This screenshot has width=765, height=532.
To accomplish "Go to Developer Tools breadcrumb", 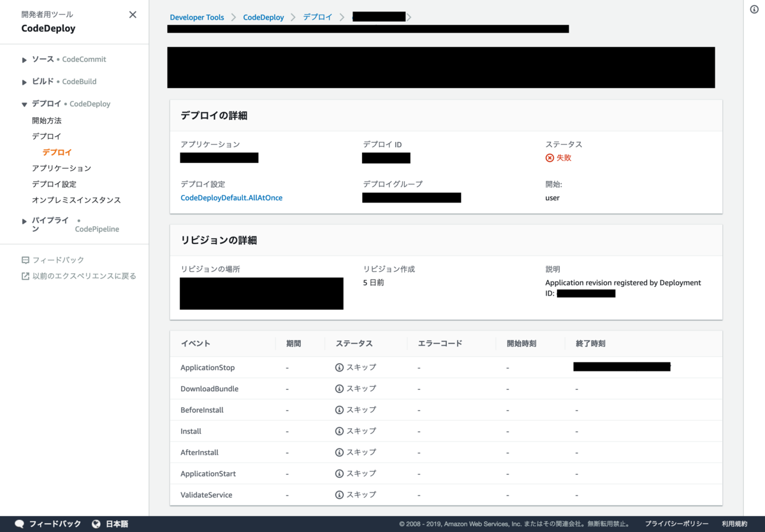I will 197,17.
